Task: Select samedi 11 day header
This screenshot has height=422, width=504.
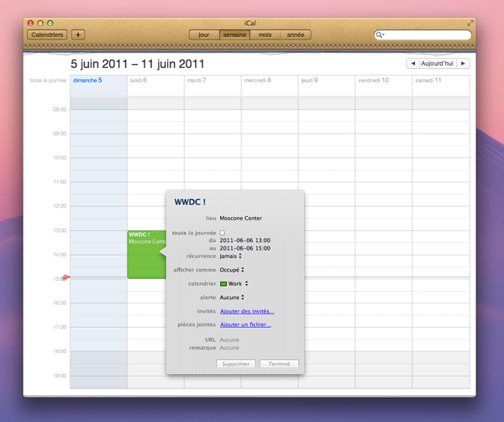Action: (428, 80)
